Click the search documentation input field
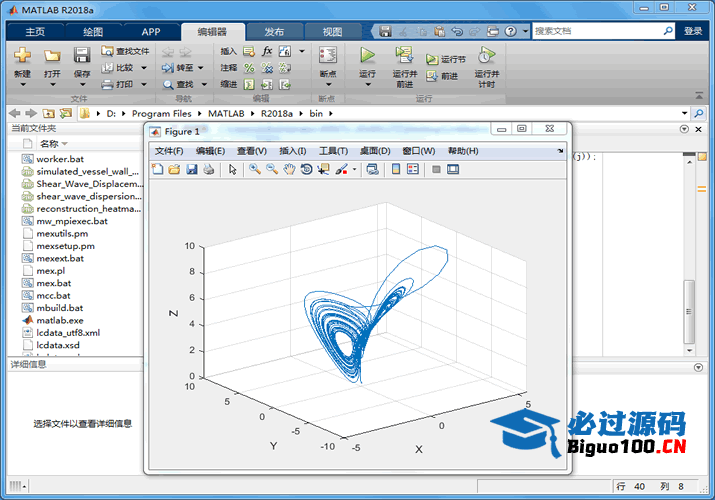Viewport: 715px width, 500px height. (597, 31)
